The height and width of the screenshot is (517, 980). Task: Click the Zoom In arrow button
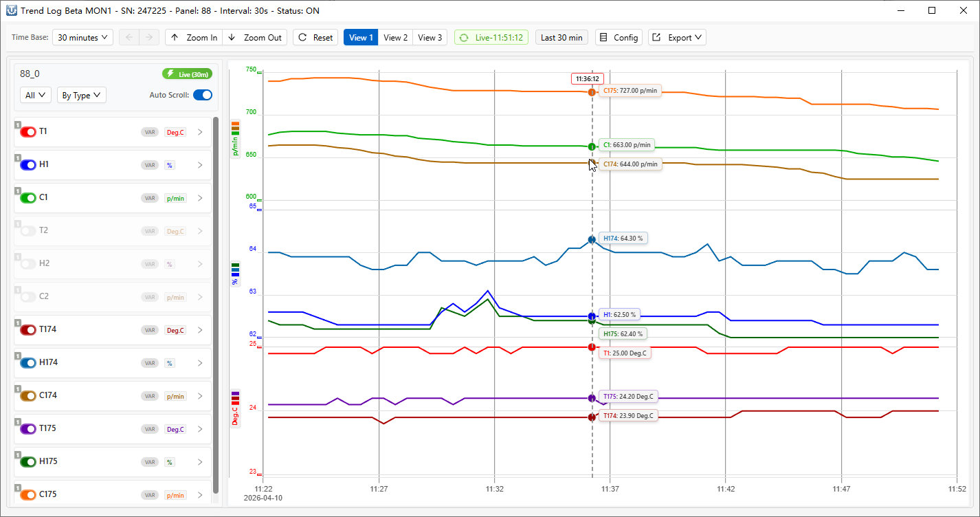coord(194,38)
